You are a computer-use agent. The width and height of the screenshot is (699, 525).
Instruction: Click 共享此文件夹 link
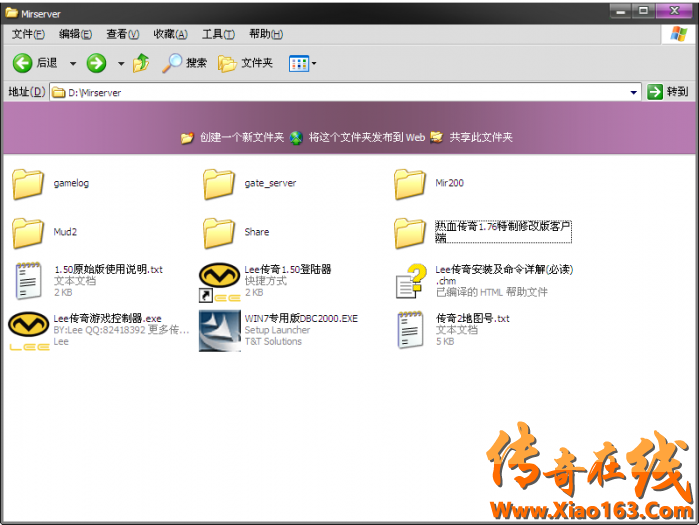pyautogui.click(x=481, y=137)
